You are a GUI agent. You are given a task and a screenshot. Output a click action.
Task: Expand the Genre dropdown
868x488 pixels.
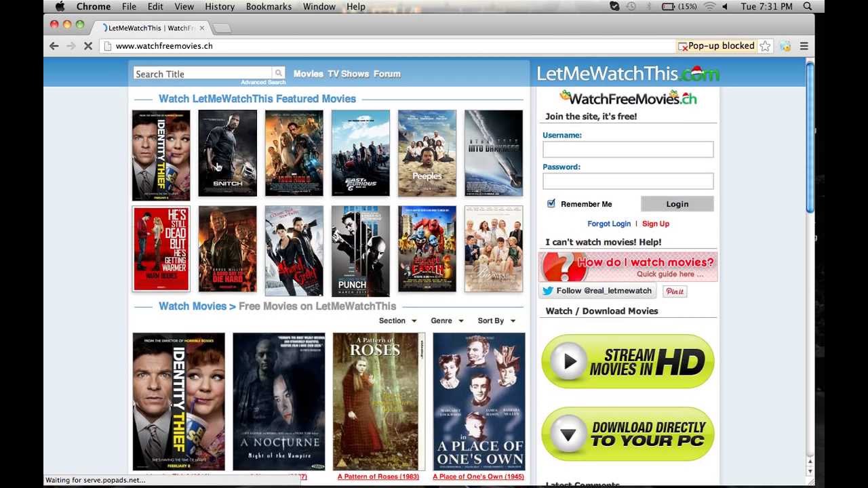(x=447, y=321)
